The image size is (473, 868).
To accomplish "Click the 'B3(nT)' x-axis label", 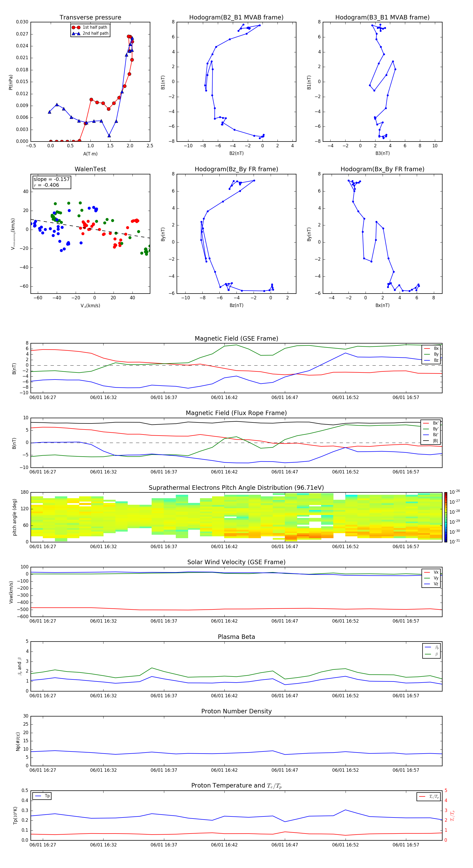I will click(382, 153).
